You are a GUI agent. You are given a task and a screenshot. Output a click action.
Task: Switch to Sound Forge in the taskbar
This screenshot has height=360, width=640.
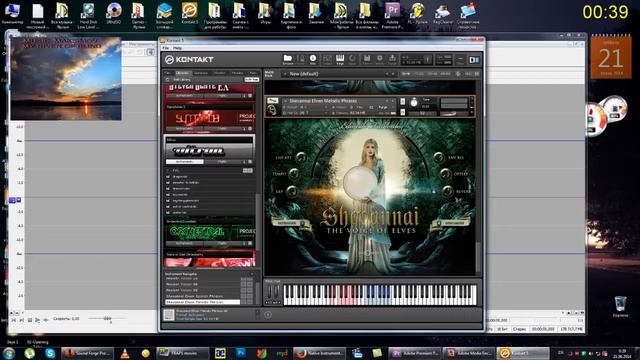tap(87, 353)
